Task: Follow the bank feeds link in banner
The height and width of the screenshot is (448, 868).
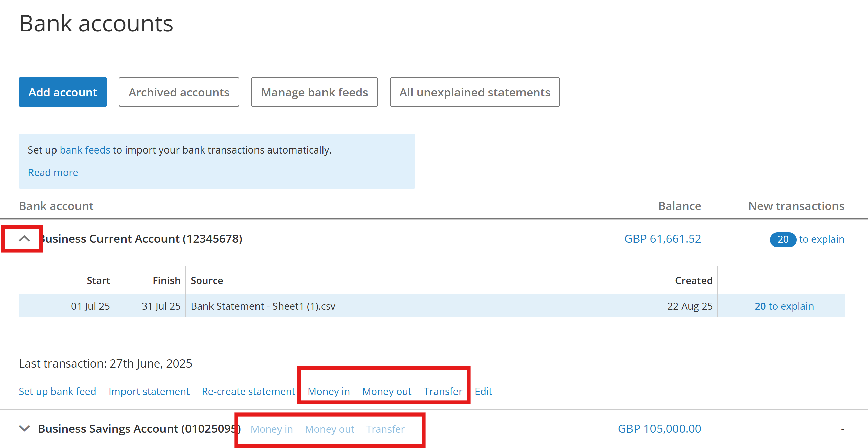Action: click(85, 150)
